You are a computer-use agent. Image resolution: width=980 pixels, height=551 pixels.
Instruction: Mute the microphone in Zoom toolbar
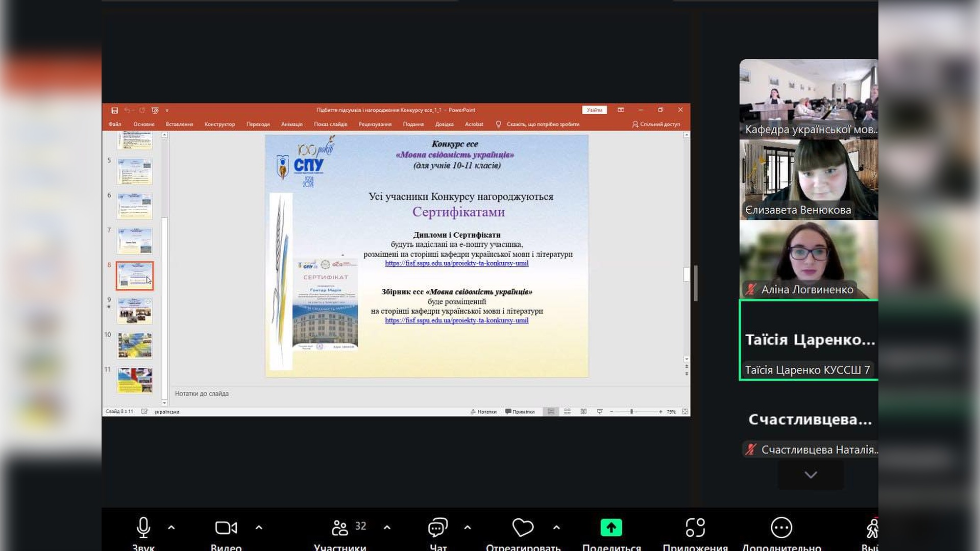click(x=143, y=528)
